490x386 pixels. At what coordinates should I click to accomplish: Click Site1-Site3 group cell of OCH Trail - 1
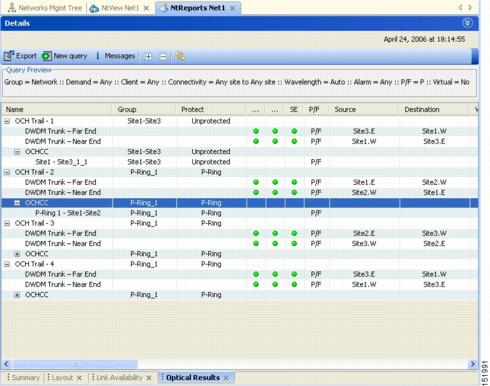144,121
